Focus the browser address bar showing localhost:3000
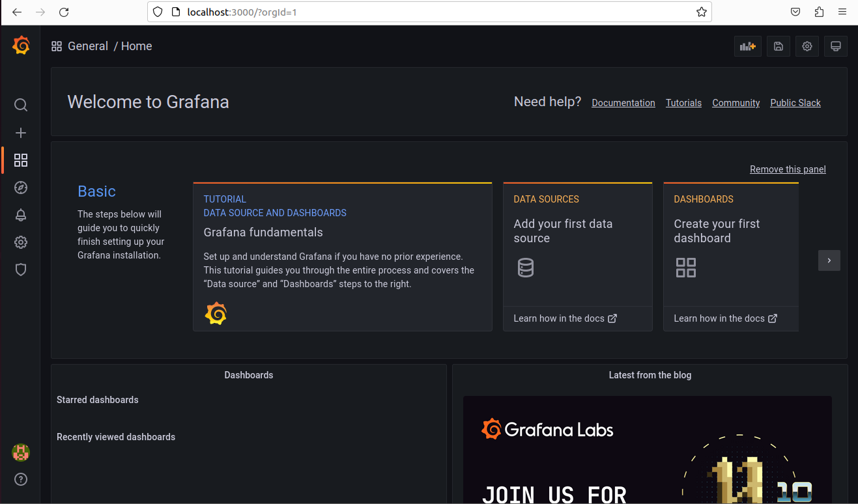This screenshot has width=858, height=504. (x=430, y=12)
